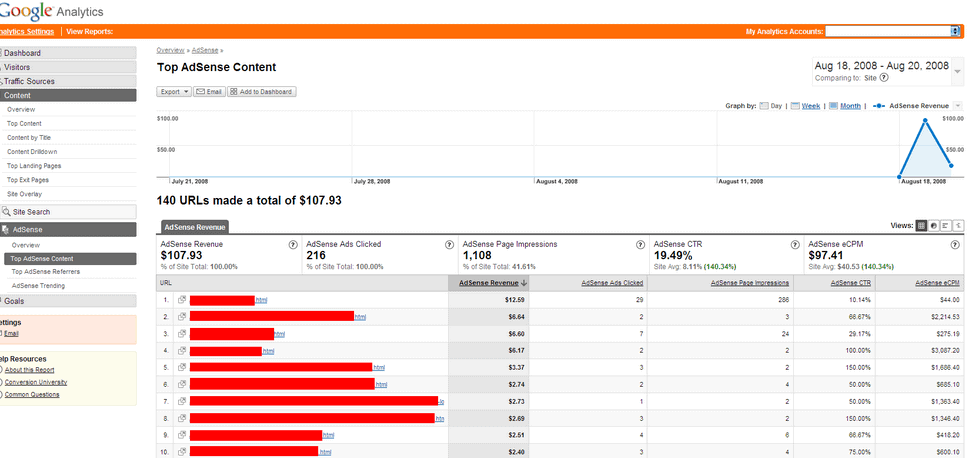Click the date range Aug 18 - Aug 20, 2008
968x458 pixels.
(882, 66)
